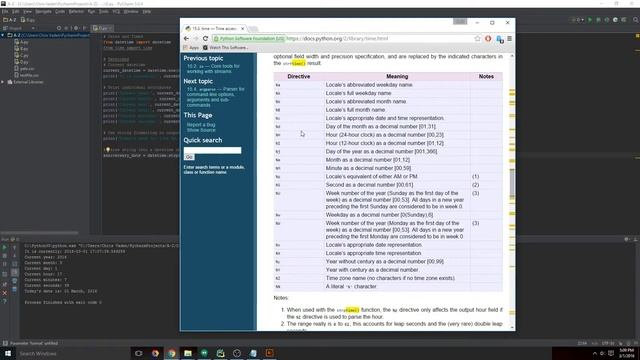Follow next topic argparse link

click(x=216, y=97)
